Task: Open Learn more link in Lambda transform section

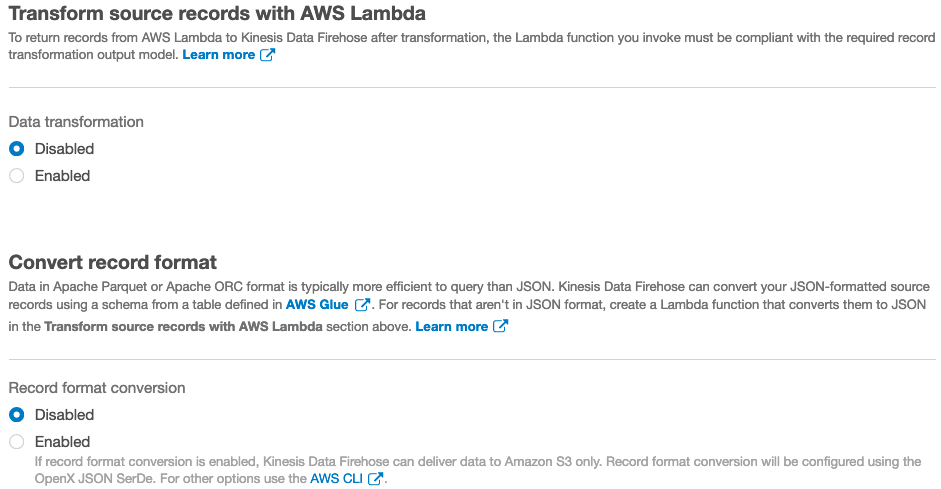Action: 218,55
